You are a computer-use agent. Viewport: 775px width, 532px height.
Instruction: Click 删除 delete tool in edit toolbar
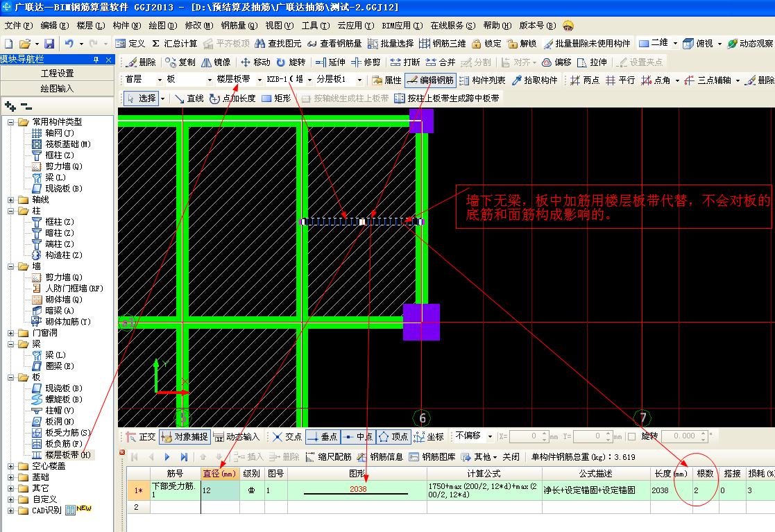[141, 62]
